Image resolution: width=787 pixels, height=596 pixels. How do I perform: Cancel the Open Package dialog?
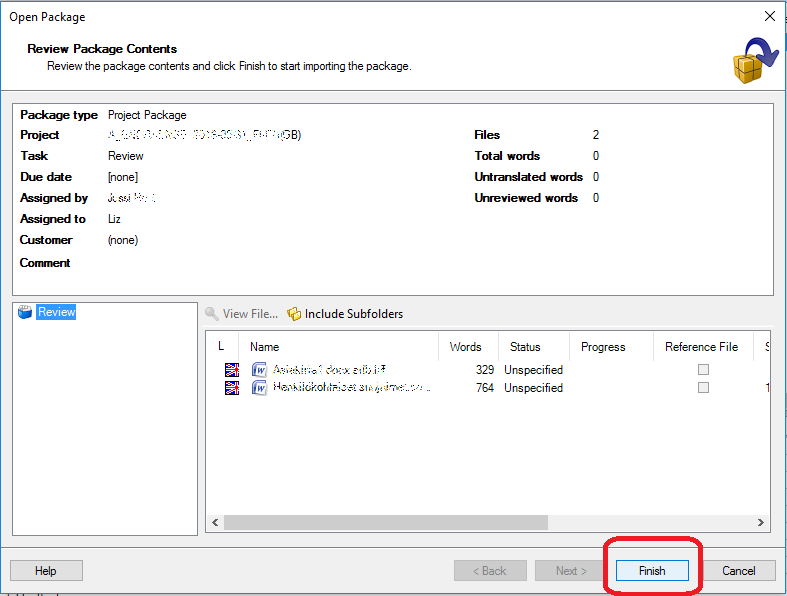click(739, 571)
